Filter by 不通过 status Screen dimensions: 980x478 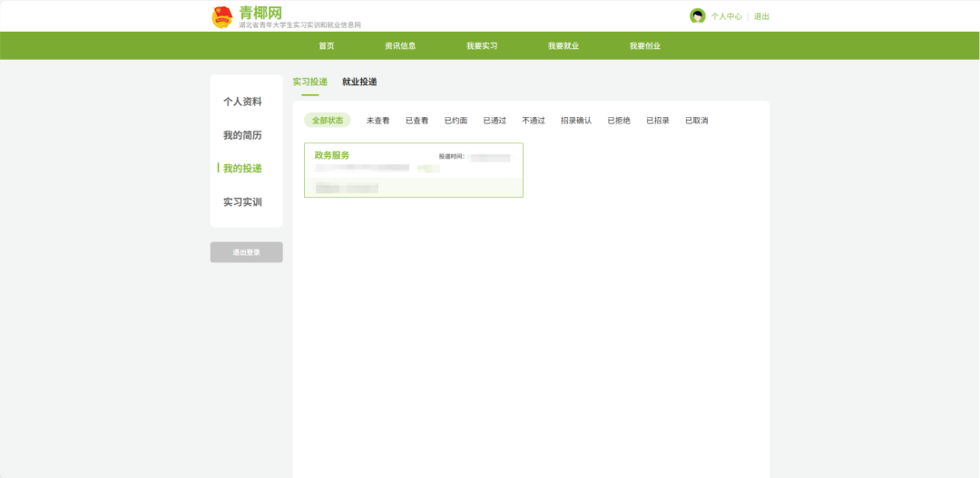point(534,121)
